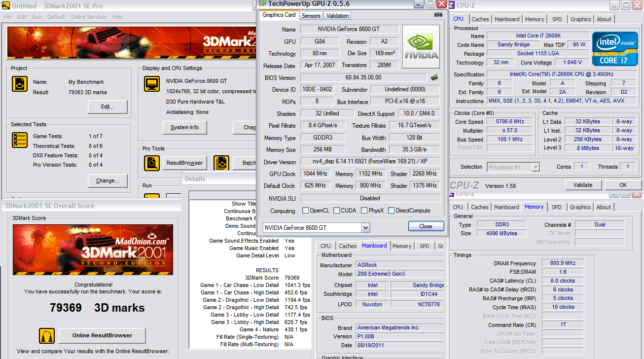Switch to SPD tab in top CPU-Z window
The height and width of the screenshot is (359, 644).
pos(557,19)
